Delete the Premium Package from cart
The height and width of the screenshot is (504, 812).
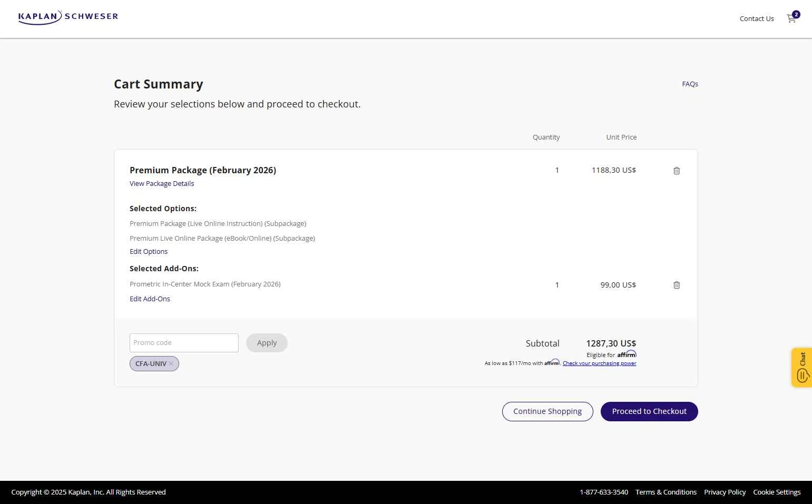[677, 171]
